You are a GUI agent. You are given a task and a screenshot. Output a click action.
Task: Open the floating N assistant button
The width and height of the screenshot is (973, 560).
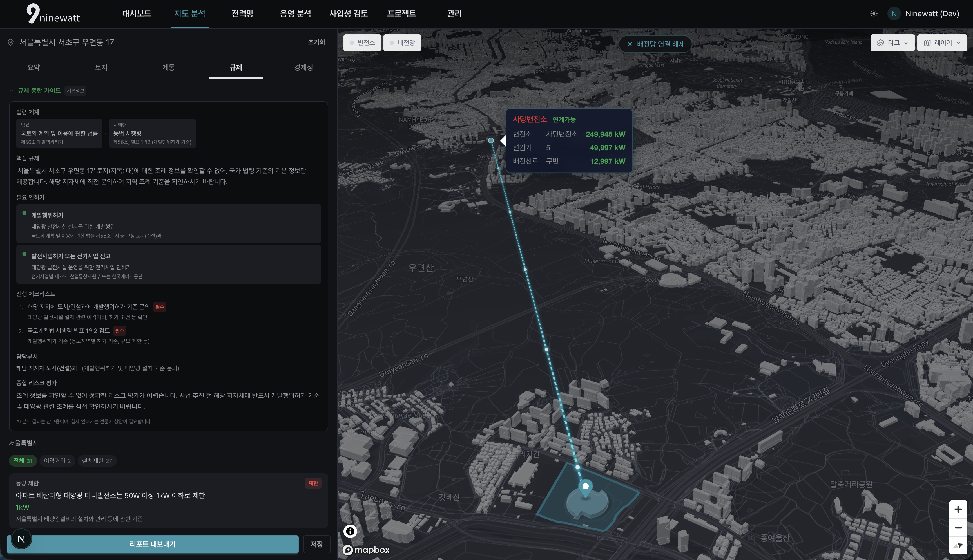click(21, 539)
